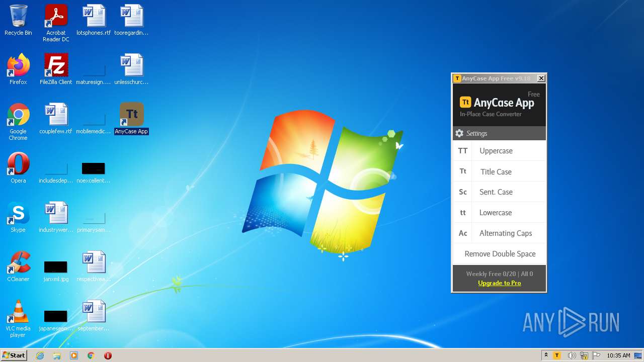Convert text to Lowercase
The width and height of the screenshot is (644, 362).
tap(499, 213)
